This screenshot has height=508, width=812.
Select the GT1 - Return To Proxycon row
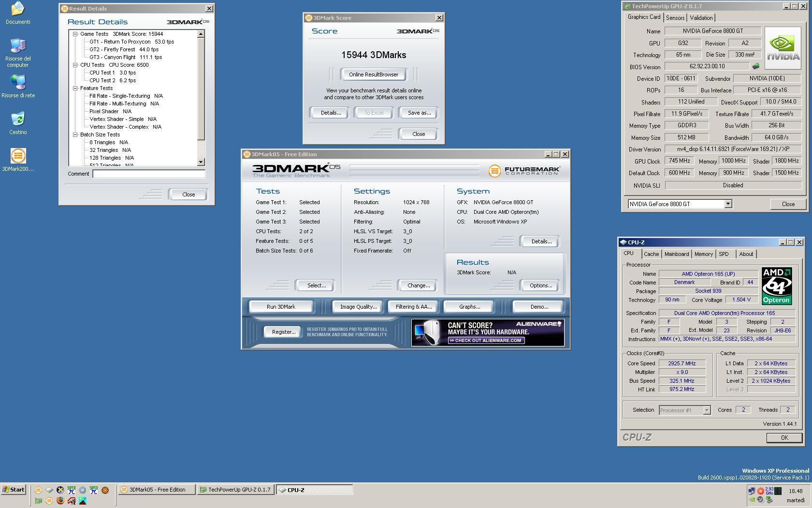pos(131,42)
